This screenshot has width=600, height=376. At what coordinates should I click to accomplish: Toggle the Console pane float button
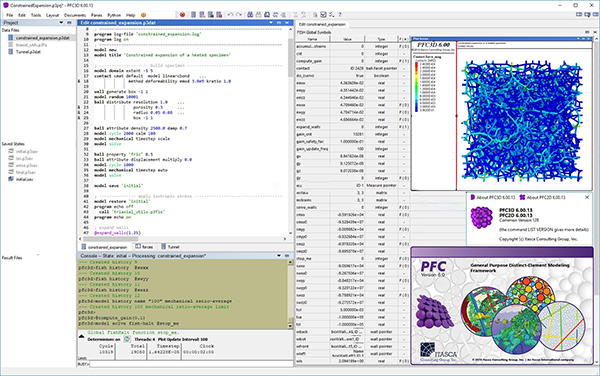tap(287, 256)
